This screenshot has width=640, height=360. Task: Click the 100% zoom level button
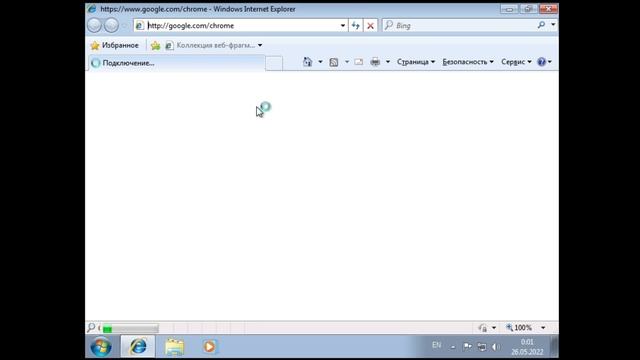pyautogui.click(x=519, y=328)
